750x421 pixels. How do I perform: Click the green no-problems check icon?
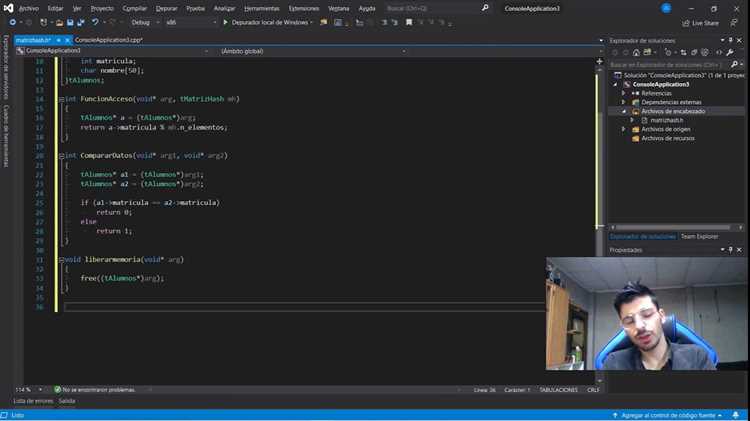coord(57,390)
